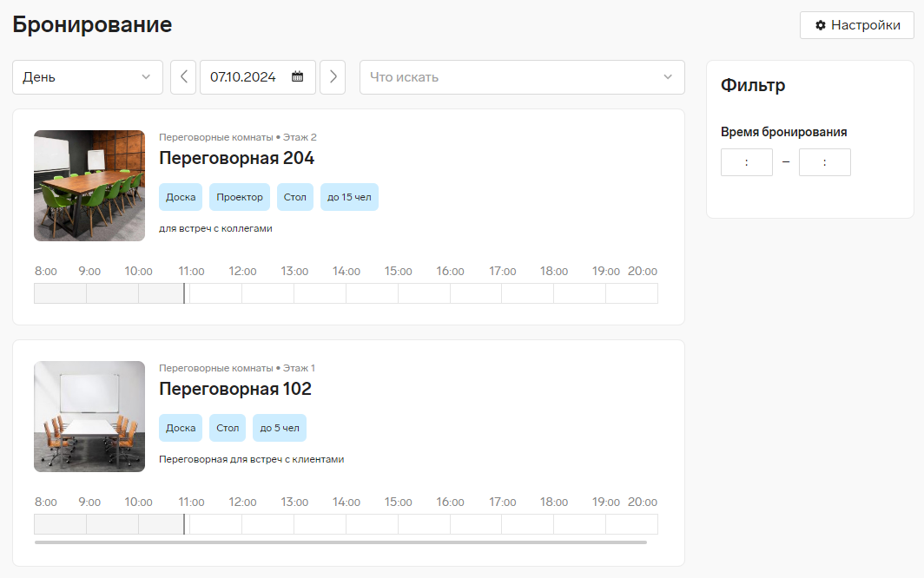Image resolution: width=924 pixels, height=578 pixels.
Task: Open the calendar date picker icon
Action: pyautogui.click(x=298, y=76)
